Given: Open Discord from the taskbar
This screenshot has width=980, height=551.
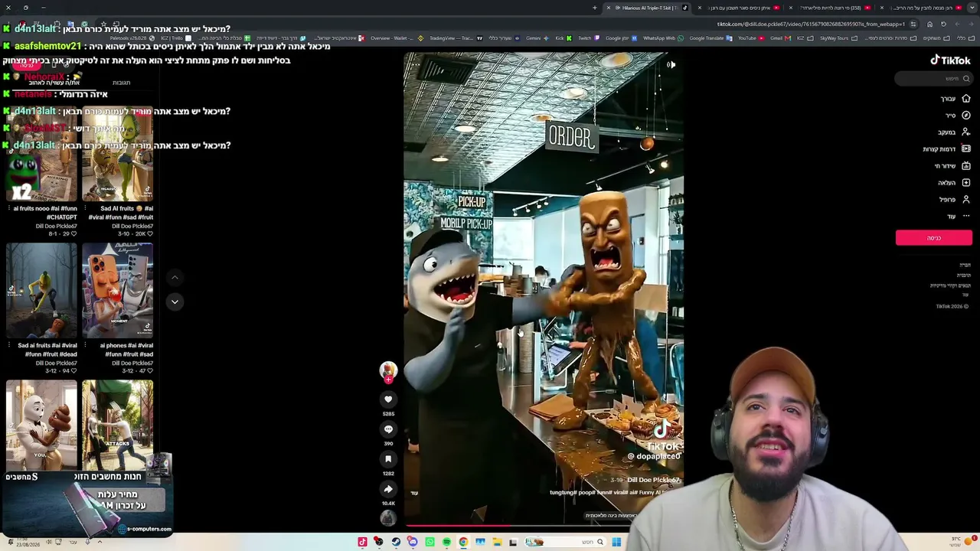Looking at the screenshot, I should [x=413, y=542].
